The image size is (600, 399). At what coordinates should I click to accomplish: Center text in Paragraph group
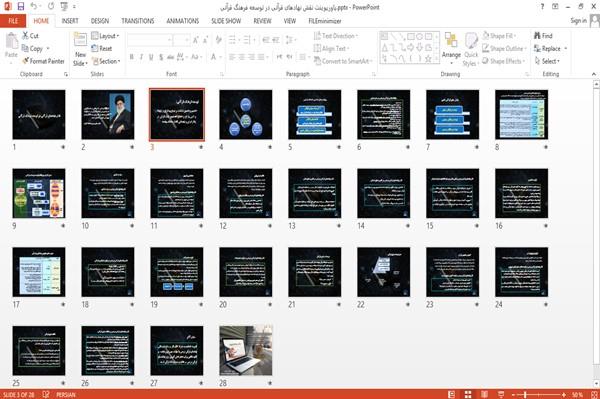(241, 57)
